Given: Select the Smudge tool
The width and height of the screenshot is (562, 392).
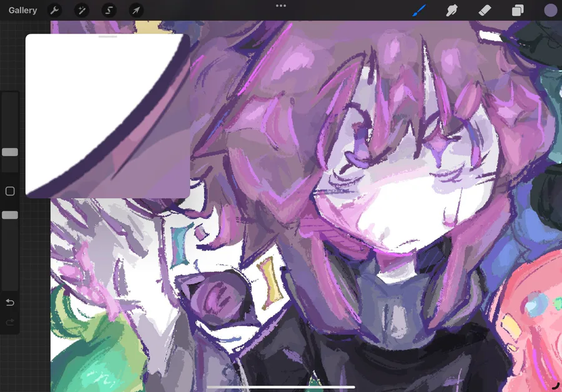Looking at the screenshot, I should point(452,11).
